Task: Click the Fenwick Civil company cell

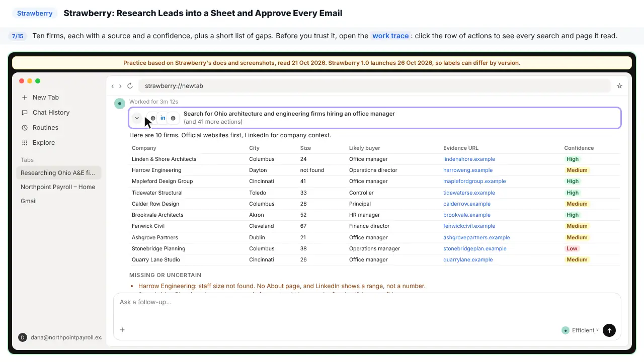Action: point(148,226)
